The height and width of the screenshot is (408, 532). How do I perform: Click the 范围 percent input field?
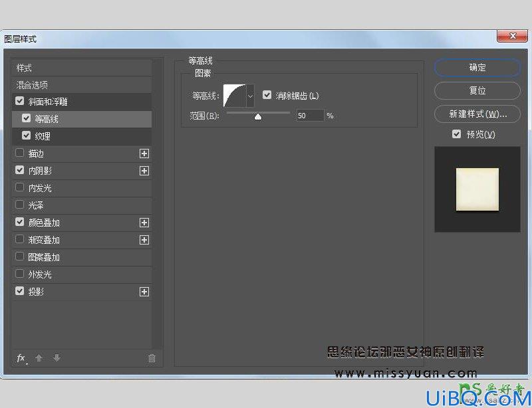click(x=310, y=116)
